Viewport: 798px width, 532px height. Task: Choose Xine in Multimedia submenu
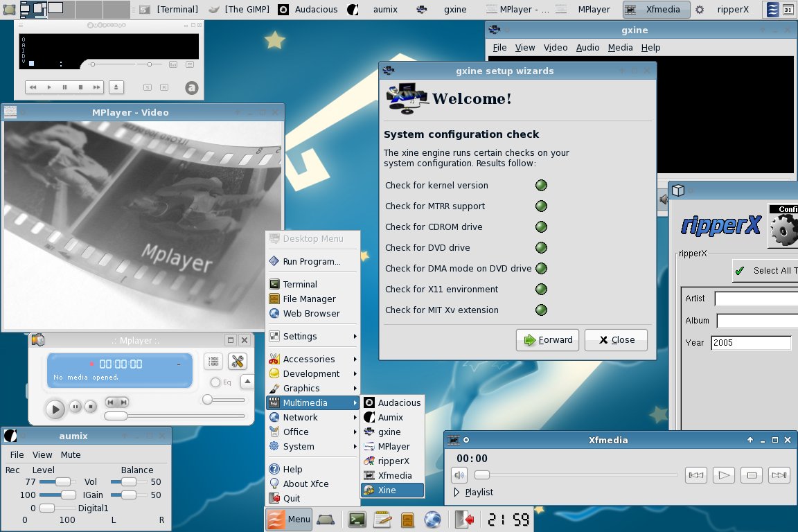coord(392,490)
